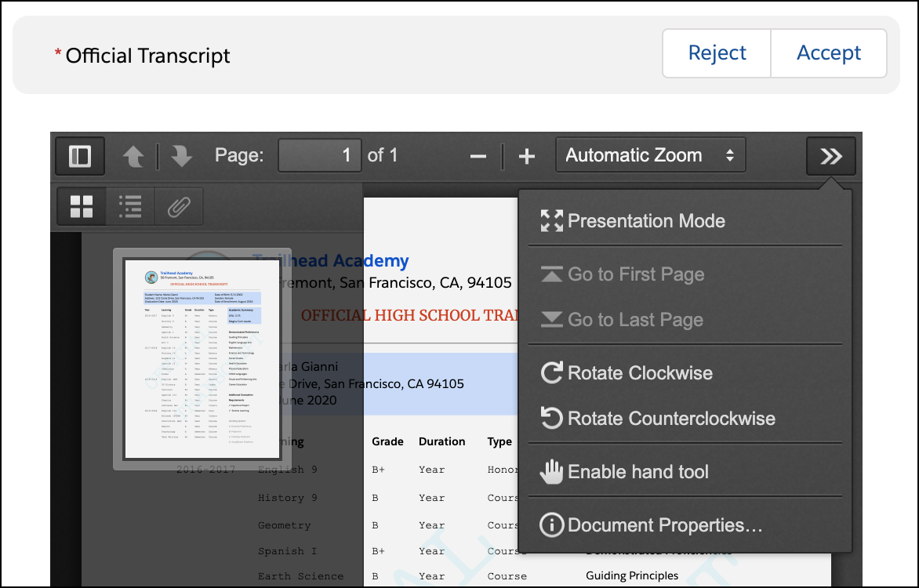
Task: Enable hand tool
Action: [x=637, y=472]
